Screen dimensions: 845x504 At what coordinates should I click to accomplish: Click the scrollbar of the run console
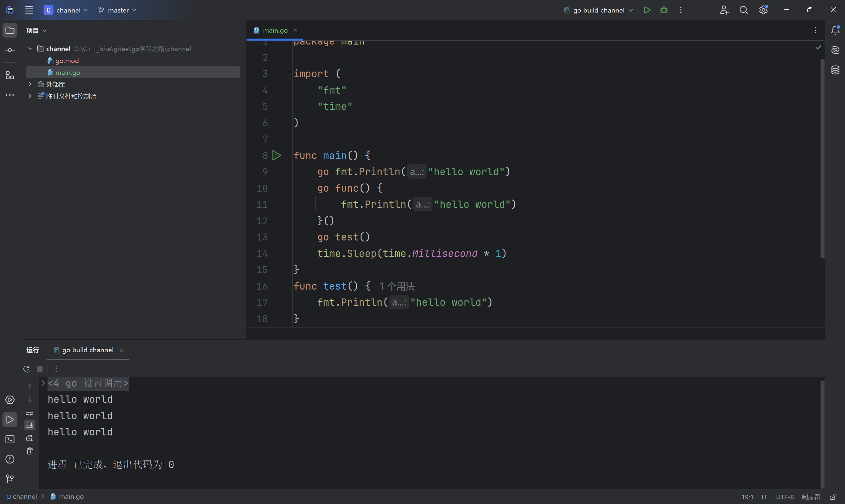(822, 434)
